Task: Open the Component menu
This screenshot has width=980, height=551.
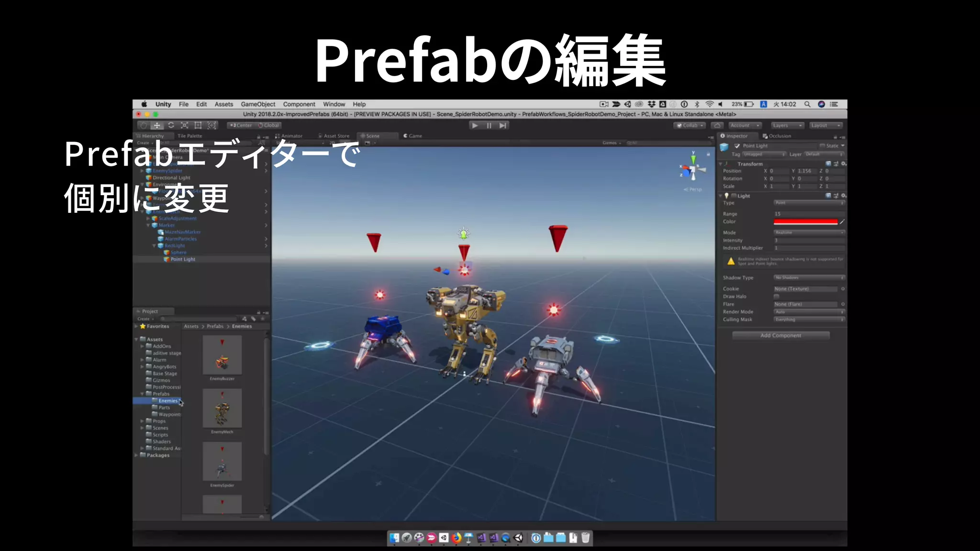Action: pyautogui.click(x=299, y=104)
